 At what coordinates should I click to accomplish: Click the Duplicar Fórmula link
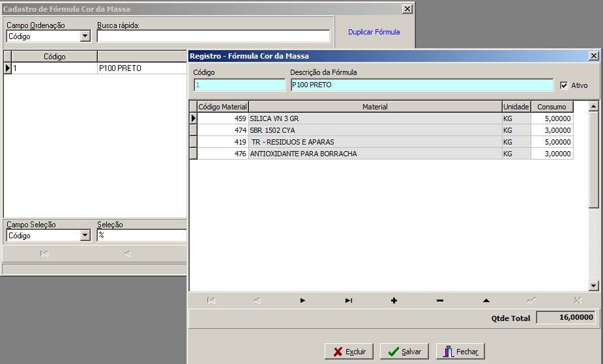pyautogui.click(x=374, y=32)
